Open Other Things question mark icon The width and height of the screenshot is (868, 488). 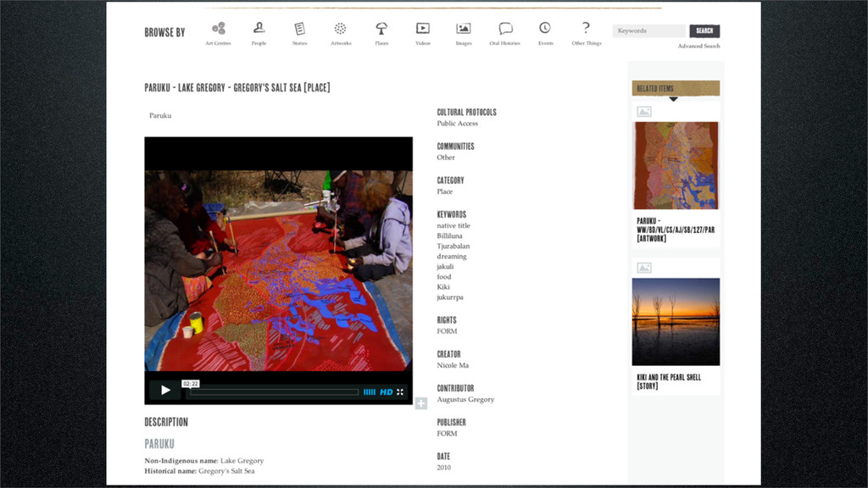tap(586, 29)
